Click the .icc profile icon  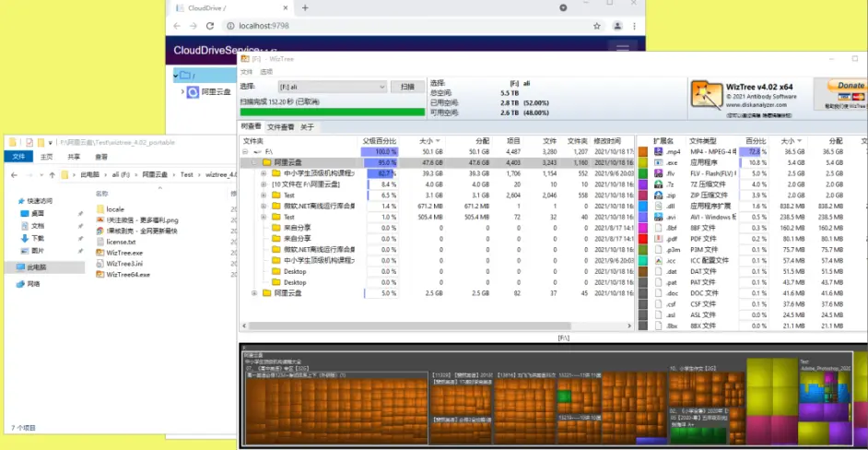pyautogui.click(x=658, y=260)
